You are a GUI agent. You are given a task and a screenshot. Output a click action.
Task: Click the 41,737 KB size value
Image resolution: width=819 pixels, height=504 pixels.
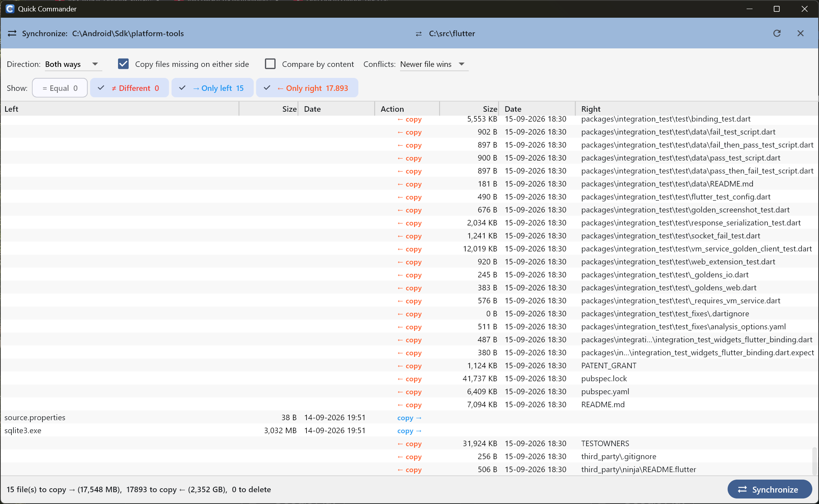480,378
